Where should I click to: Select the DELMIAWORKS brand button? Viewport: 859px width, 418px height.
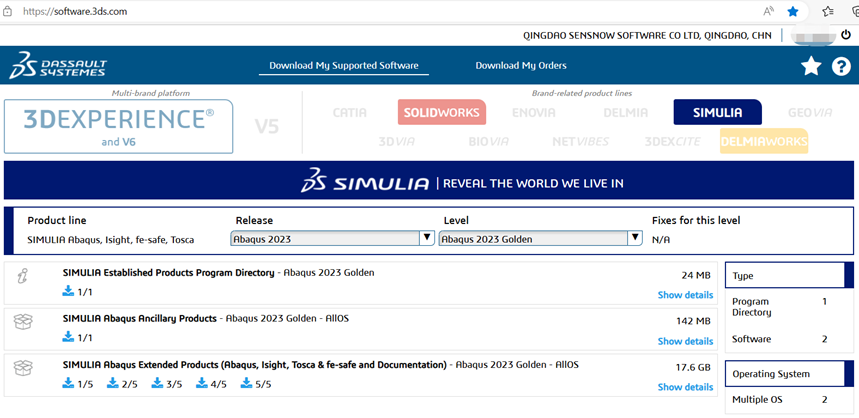click(x=763, y=142)
